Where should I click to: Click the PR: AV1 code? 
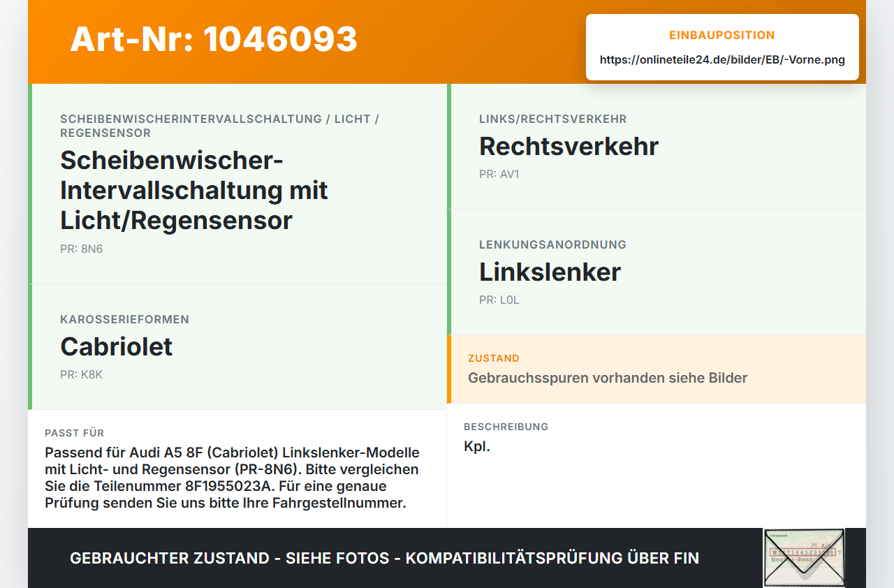click(499, 174)
